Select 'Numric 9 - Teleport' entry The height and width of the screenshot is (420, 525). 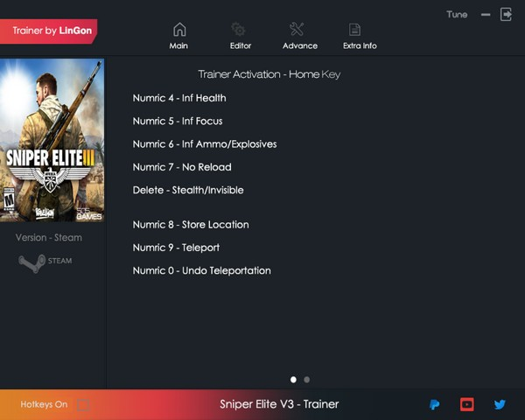(176, 248)
